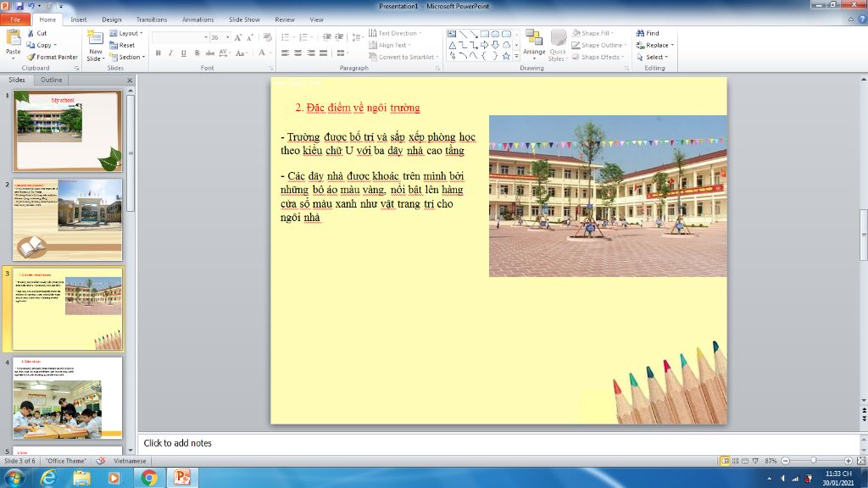The height and width of the screenshot is (488, 868).
Task: Click the Find icon in Editing
Action: 641,33
